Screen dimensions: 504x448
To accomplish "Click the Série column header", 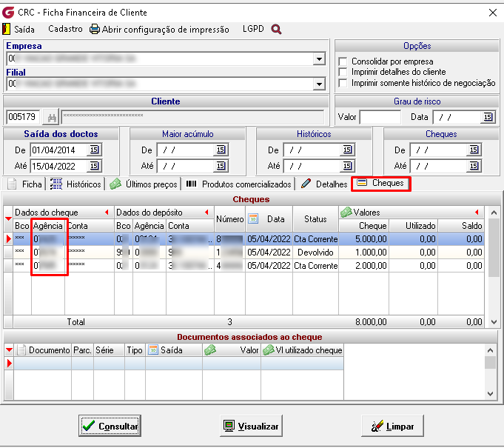I will 109,350.
